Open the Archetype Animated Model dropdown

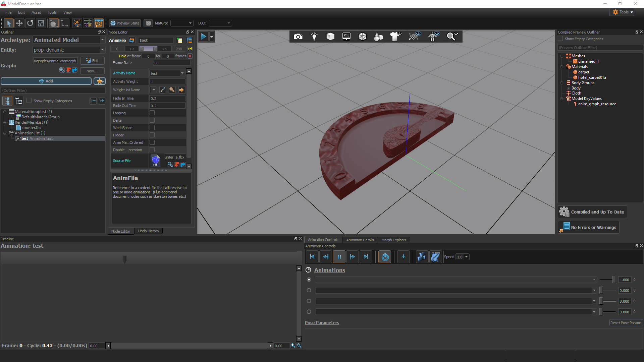click(102, 40)
